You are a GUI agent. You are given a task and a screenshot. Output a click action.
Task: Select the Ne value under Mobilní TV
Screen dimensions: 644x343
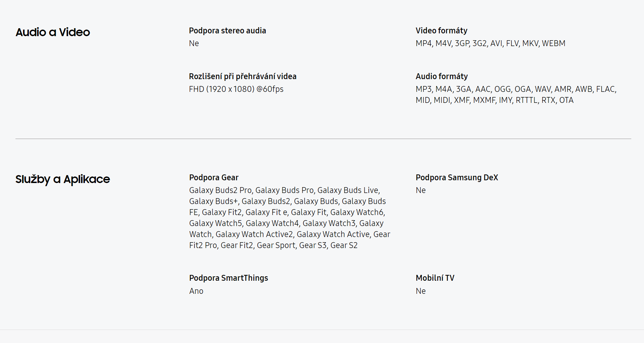tap(421, 291)
